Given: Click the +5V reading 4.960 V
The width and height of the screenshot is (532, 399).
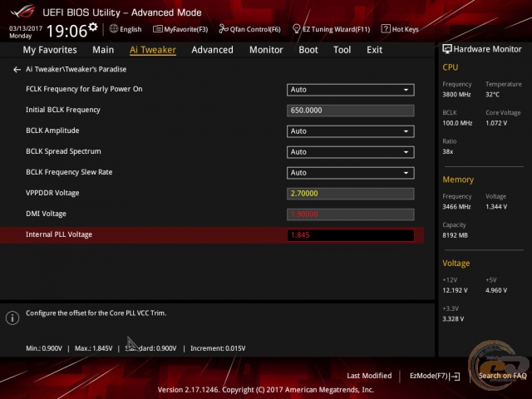Looking at the screenshot, I should tap(496, 290).
